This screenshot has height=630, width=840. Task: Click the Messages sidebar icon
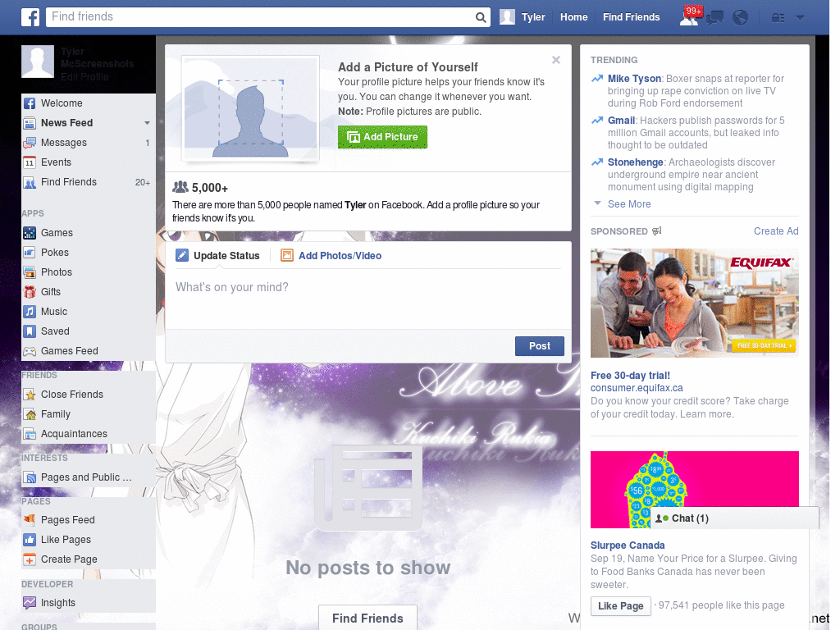pos(30,143)
